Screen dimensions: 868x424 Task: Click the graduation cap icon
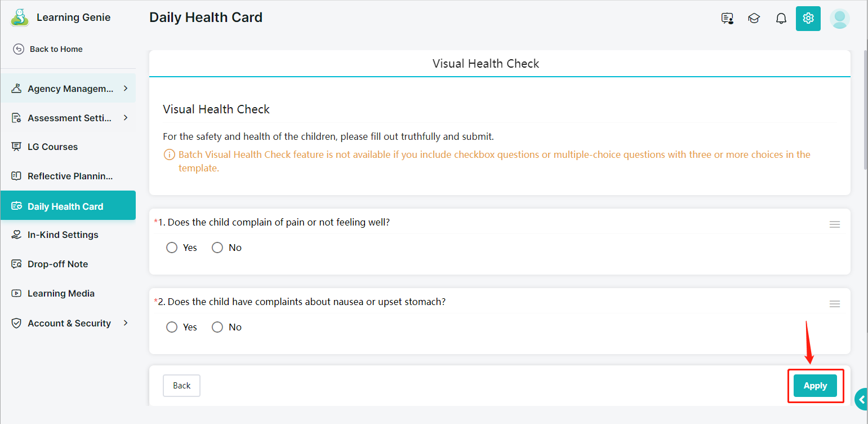(x=754, y=19)
